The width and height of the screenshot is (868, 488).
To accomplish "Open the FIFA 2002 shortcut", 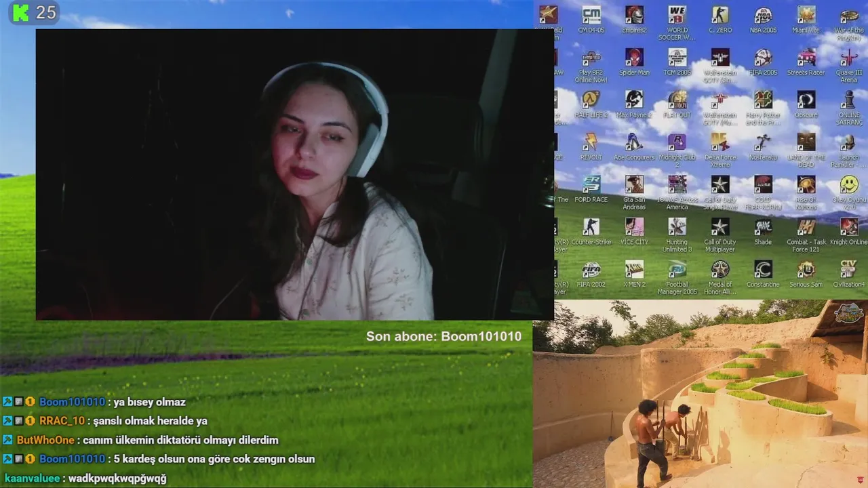I will [591, 274].
